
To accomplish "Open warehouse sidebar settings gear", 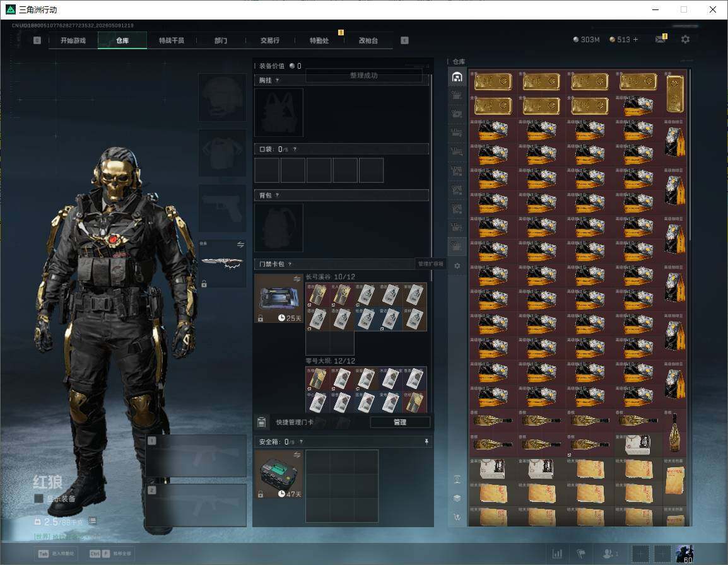I will (457, 266).
